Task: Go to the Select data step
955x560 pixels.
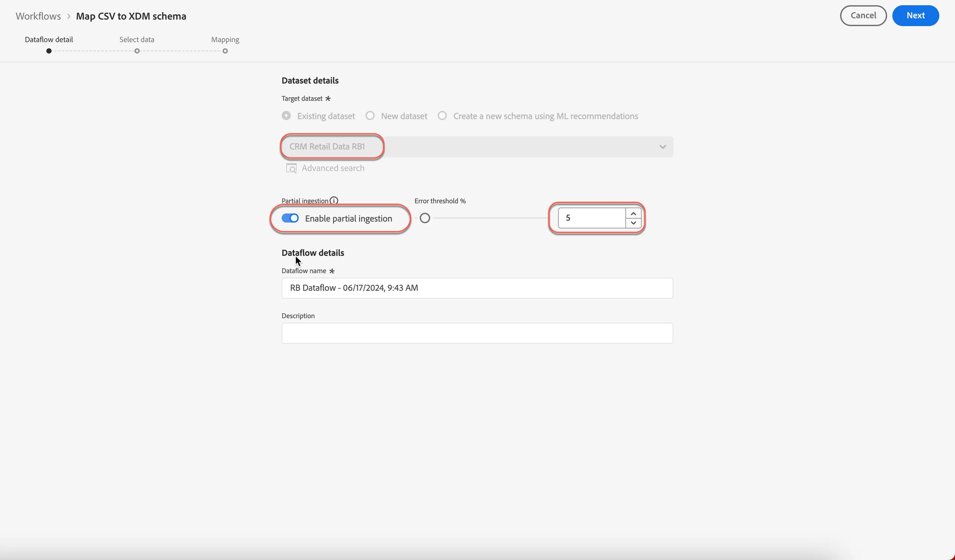Action: 137,39
